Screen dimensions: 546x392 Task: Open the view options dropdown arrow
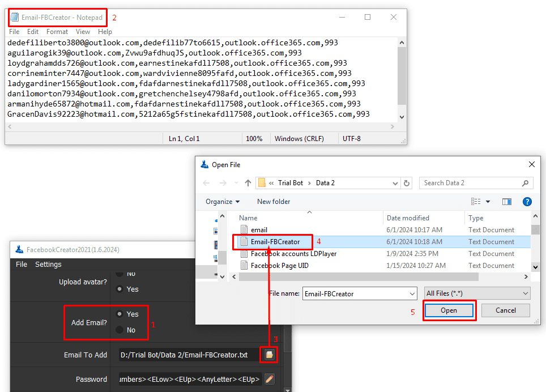(x=488, y=202)
